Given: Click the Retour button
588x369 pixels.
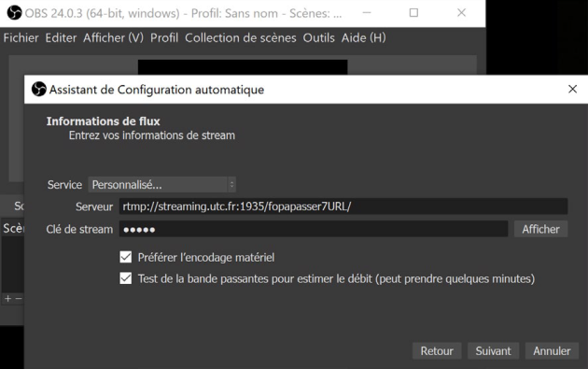Looking at the screenshot, I should pyautogui.click(x=437, y=351).
